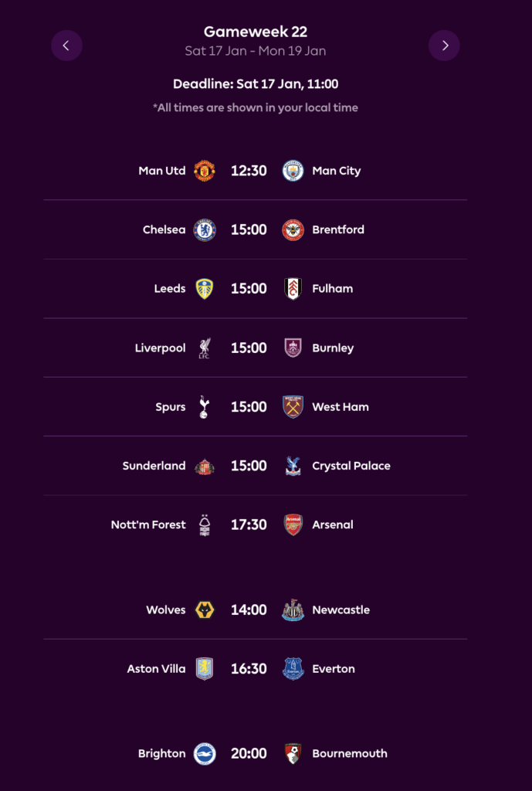
Task: Go to the previous gameweek
Action: tap(66, 46)
